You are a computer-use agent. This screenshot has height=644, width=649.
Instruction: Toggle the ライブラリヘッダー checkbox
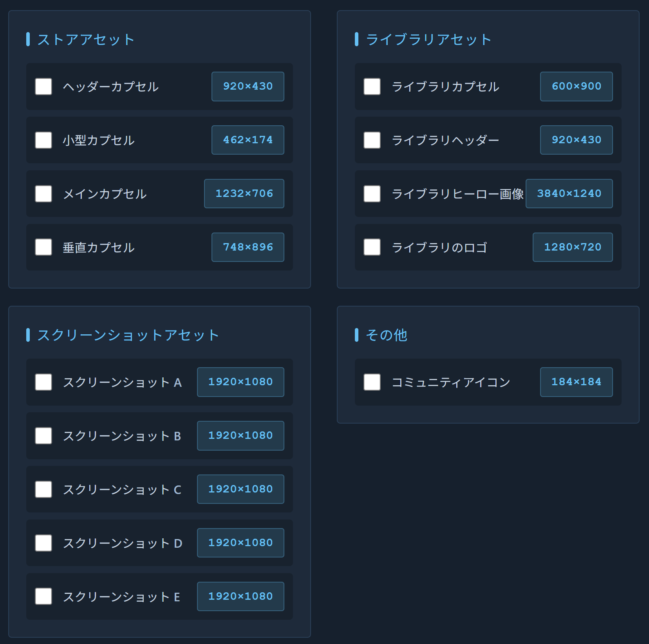tap(372, 140)
